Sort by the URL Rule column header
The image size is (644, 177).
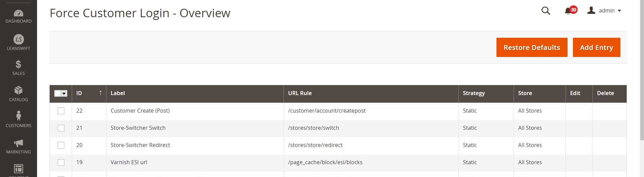[300, 93]
